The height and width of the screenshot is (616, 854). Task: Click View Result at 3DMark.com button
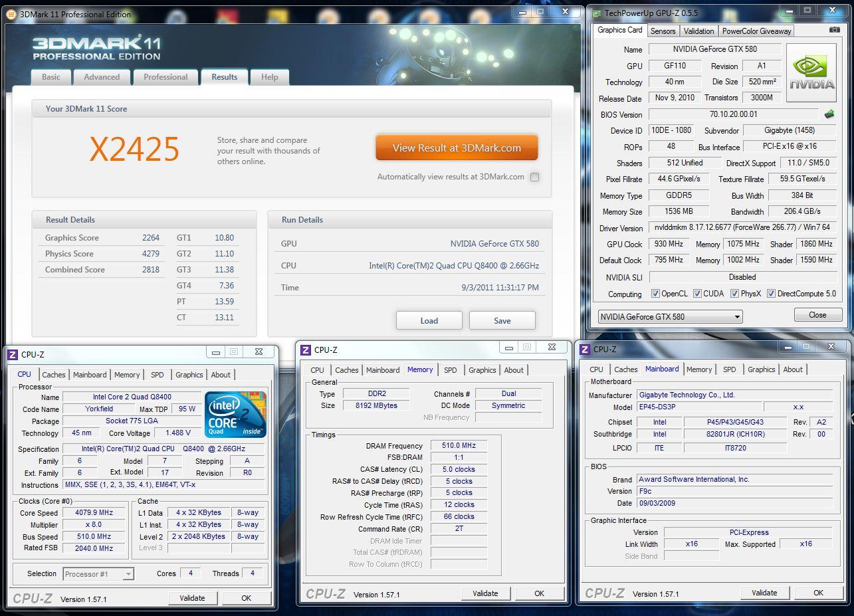coord(457,148)
